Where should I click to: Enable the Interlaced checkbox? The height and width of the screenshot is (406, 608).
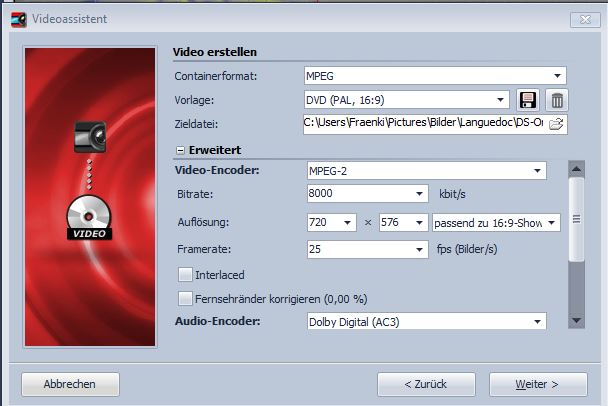point(185,274)
